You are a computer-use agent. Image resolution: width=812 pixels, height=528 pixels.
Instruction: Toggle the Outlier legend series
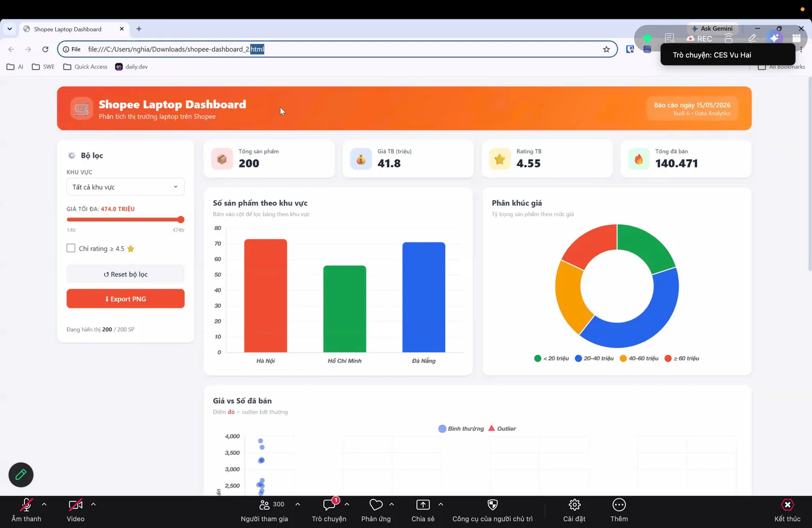(x=502, y=428)
